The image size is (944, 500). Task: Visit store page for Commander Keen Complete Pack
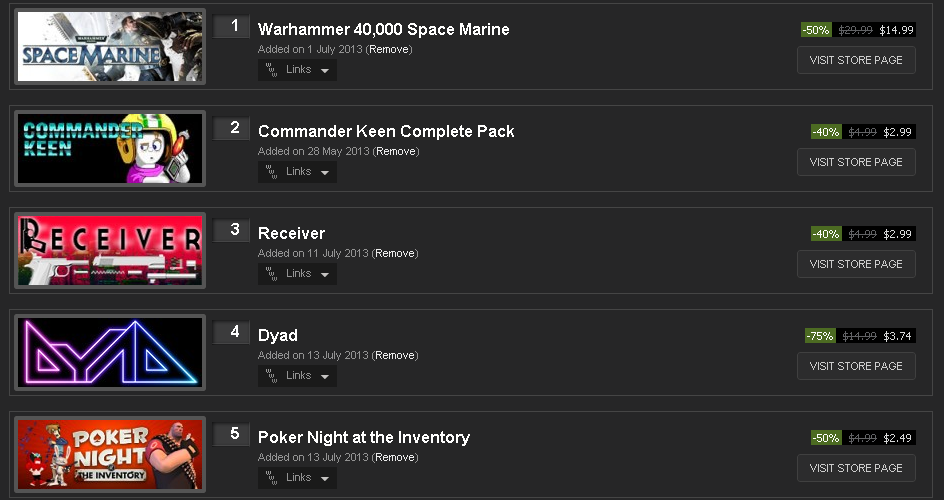[856, 162]
